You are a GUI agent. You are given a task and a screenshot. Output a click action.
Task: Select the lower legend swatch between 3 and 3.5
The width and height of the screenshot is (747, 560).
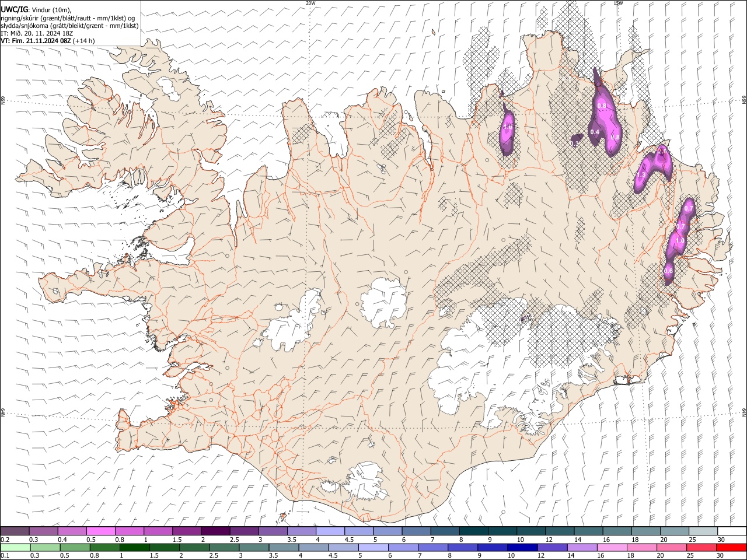pyautogui.click(x=254, y=547)
